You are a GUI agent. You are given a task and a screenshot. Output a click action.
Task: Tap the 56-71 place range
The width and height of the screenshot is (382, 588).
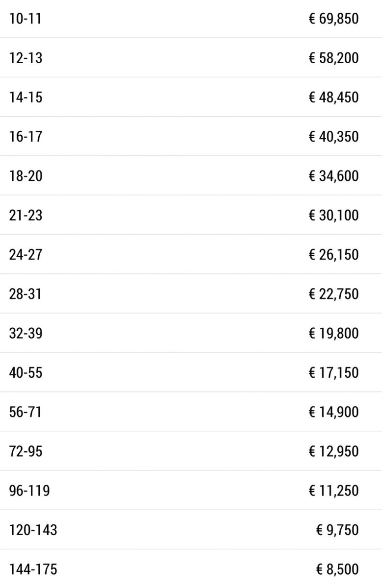point(25,412)
